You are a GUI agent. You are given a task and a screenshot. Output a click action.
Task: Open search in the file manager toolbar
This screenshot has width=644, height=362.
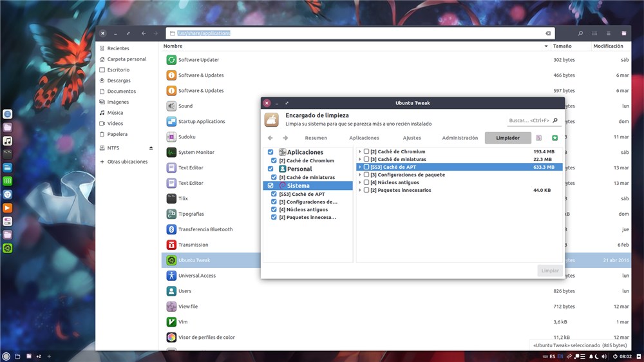(x=580, y=33)
